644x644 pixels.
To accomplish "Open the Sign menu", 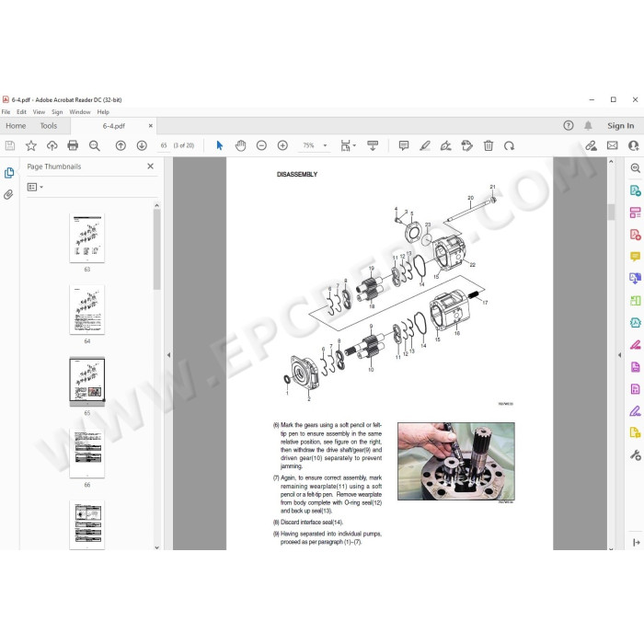I will click(x=57, y=111).
